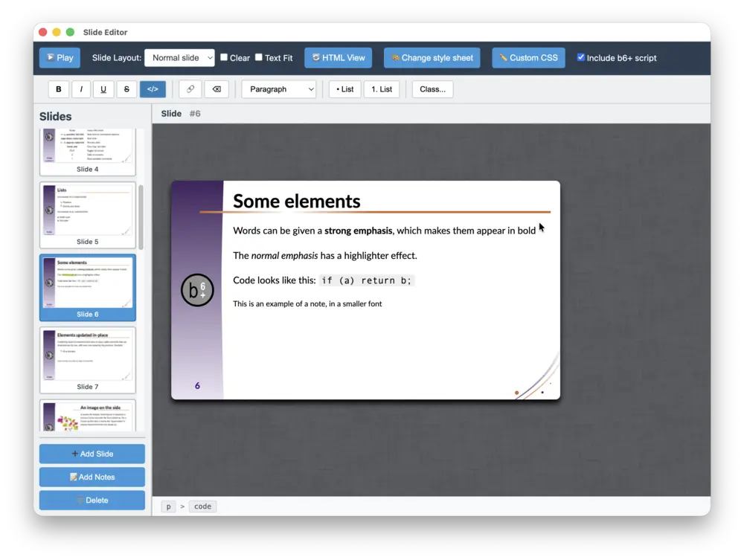Toggle underline formatting

click(103, 88)
